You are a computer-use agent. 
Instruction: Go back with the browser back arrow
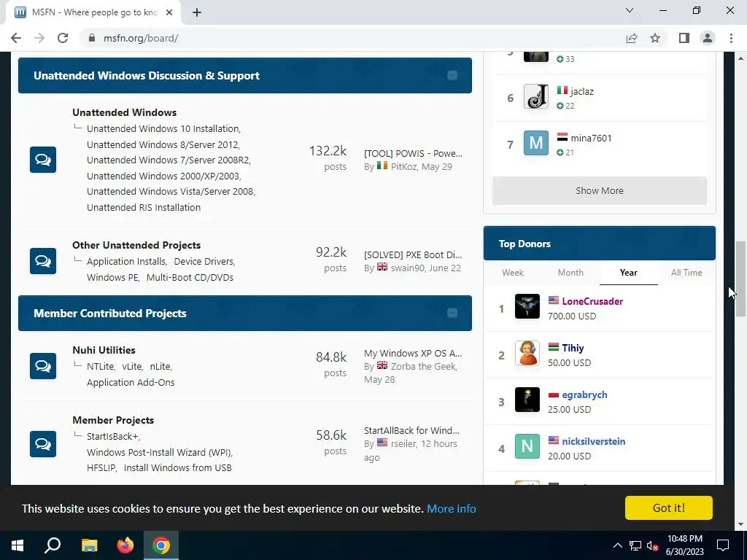(x=16, y=38)
